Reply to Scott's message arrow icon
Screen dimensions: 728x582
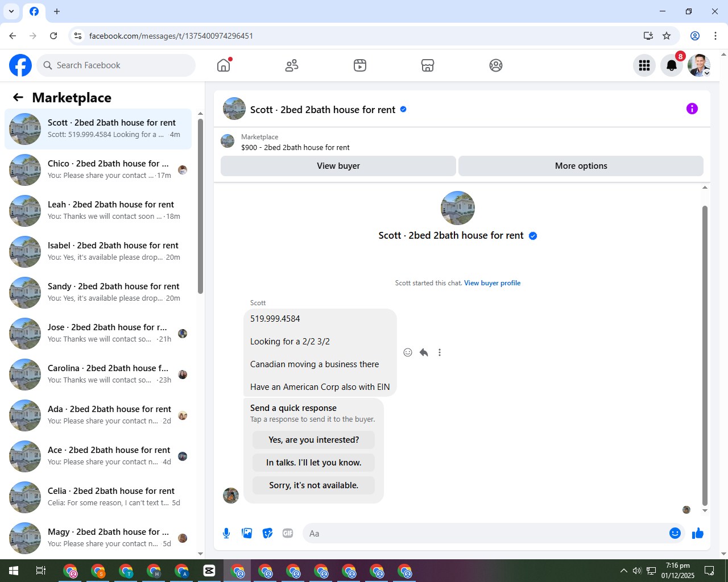click(x=424, y=352)
